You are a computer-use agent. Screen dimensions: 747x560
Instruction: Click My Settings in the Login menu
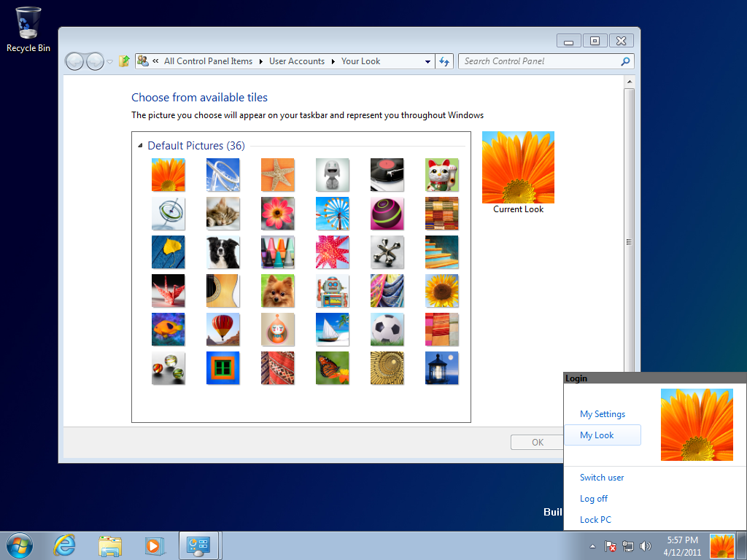coord(603,414)
